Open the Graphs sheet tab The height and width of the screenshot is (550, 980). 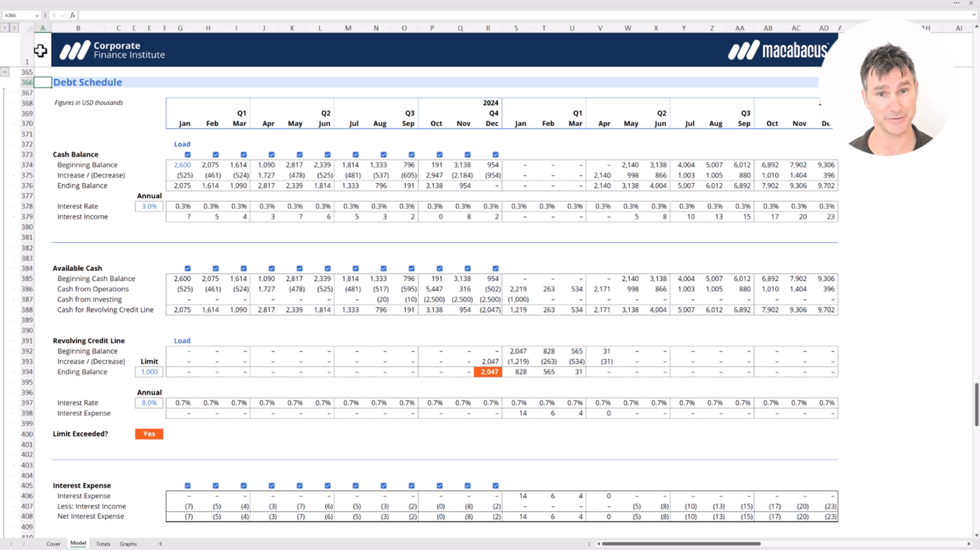tap(128, 544)
